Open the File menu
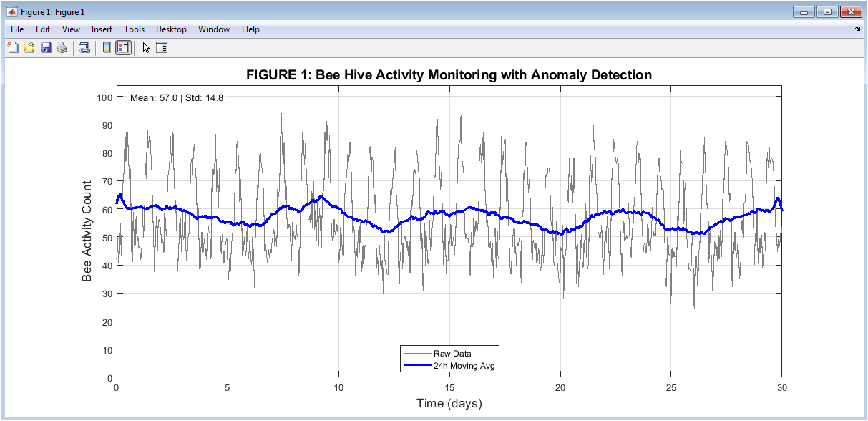Image resolution: width=868 pixels, height=421 pixels. (17, 29)
